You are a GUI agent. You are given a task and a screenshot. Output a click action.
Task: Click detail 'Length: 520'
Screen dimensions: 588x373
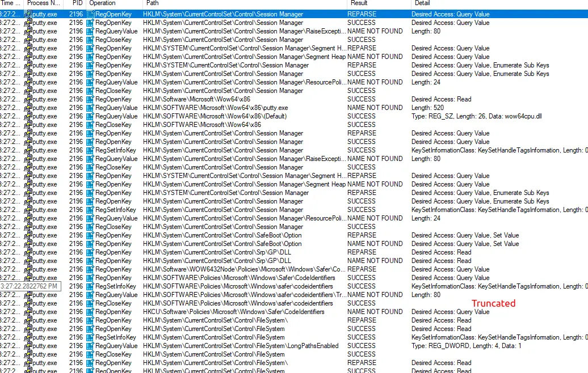[x=427, y=108]
